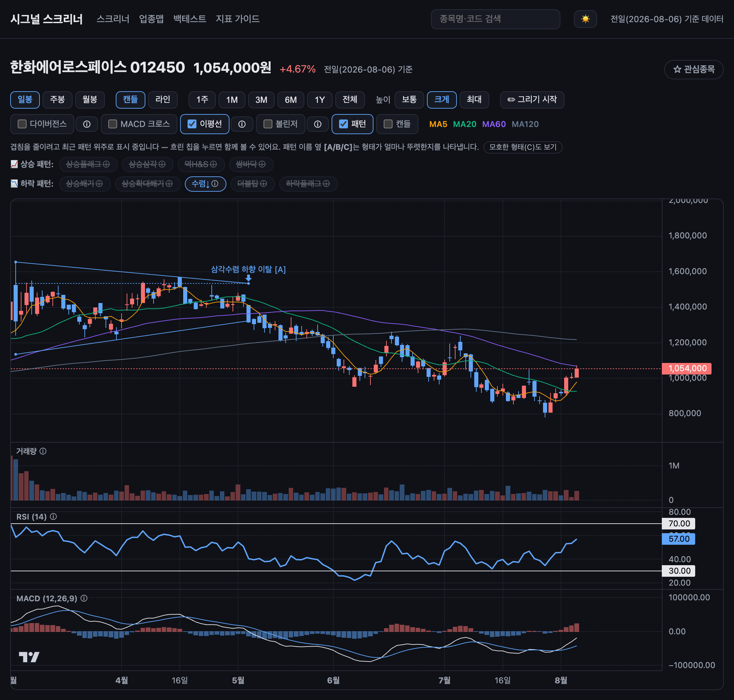Image resolution: width=734 pixels, height=700 pixels.
Task: Enable the MACD 크로스 checkbox
Action: coord(112,124)
